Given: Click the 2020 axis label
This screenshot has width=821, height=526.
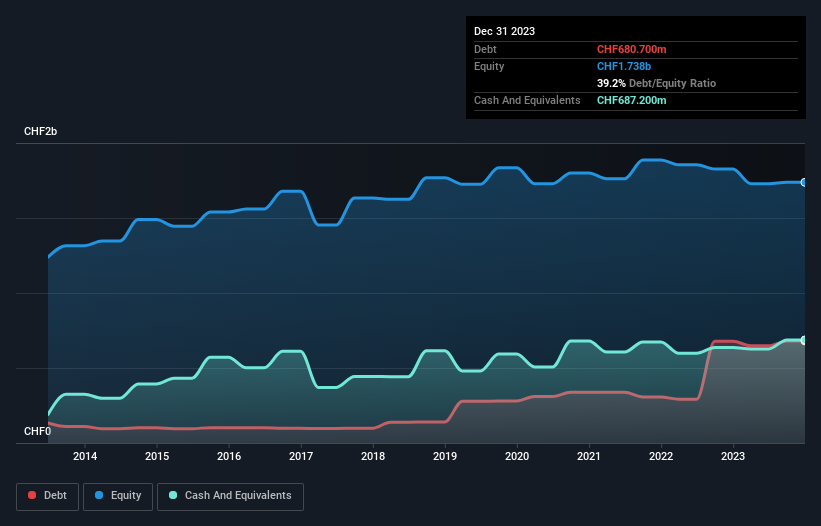Looking at the screenshot, I should [517, 456].
